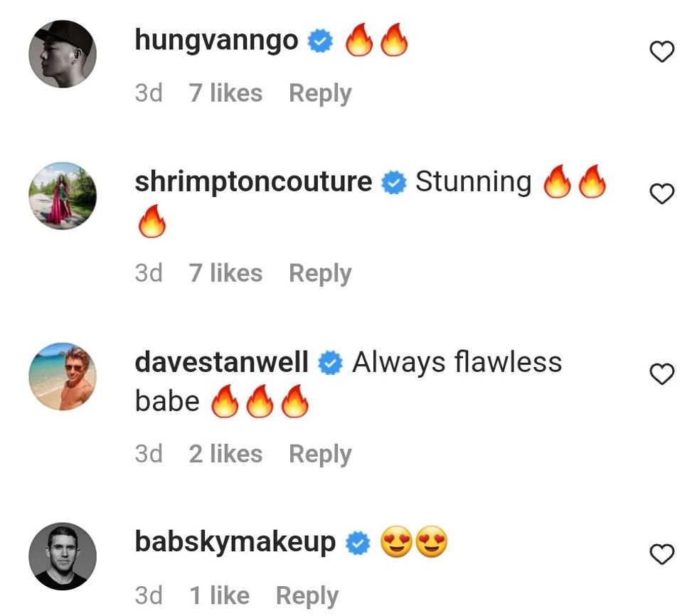
Task: Reply to davestanwell's comment
Action: [320, 454]
